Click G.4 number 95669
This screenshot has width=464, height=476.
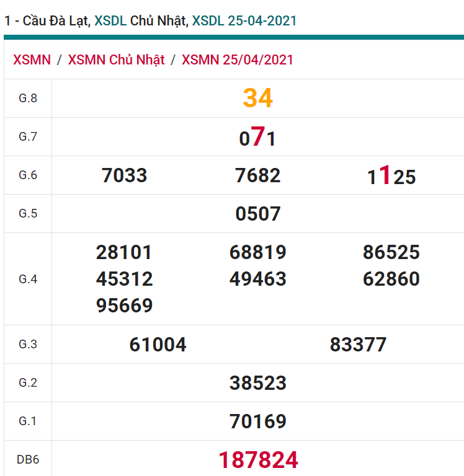pyautogui.click(x=125, y=306)
